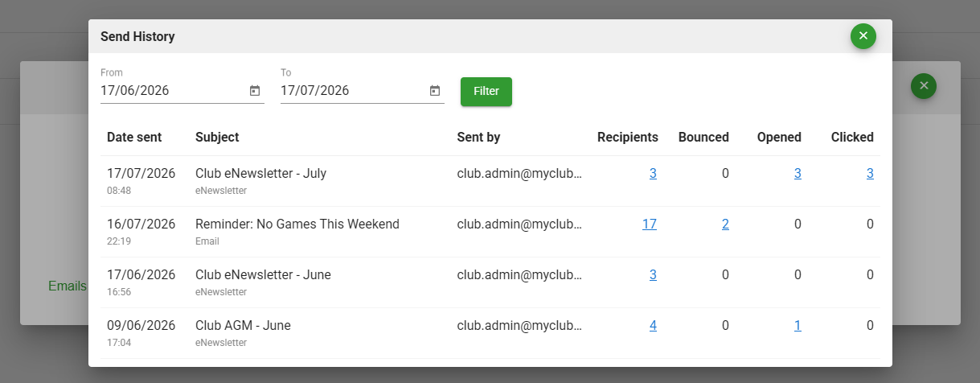980x383 pixels.
Task: Close the background dialog behind Send History
Action: [x=924, y=85]
